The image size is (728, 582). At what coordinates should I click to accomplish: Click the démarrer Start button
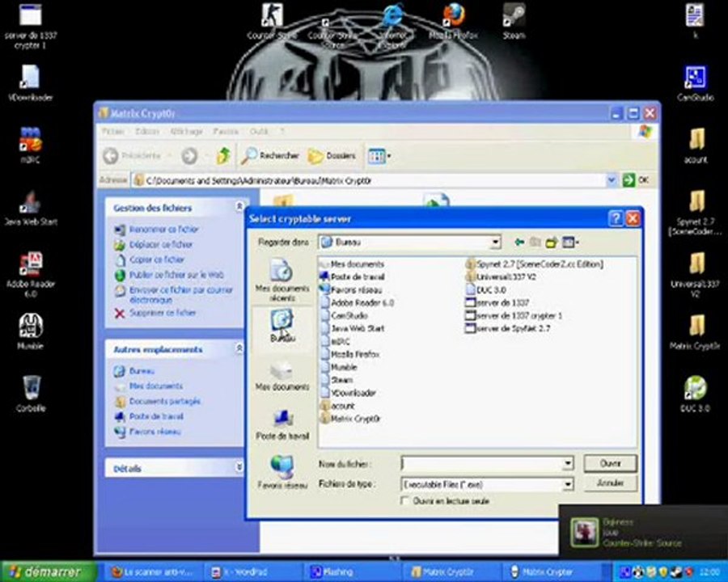(x=49, y=571)
